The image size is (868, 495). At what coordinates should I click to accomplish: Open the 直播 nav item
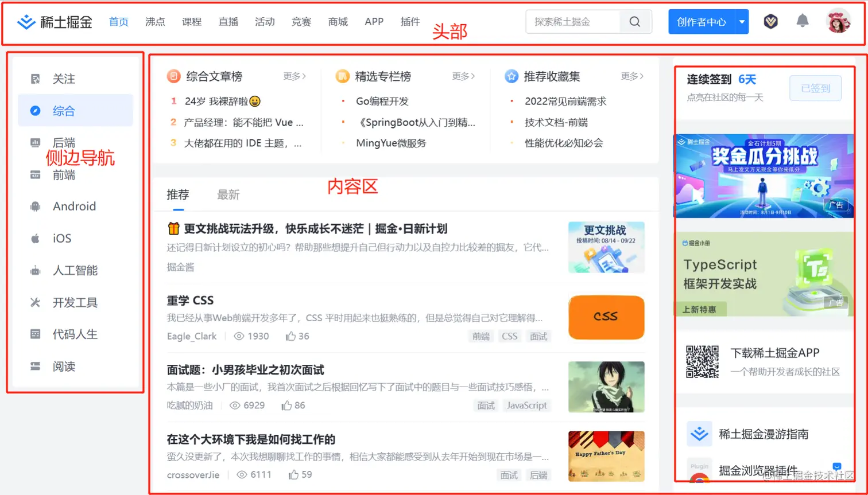(228, 22)
